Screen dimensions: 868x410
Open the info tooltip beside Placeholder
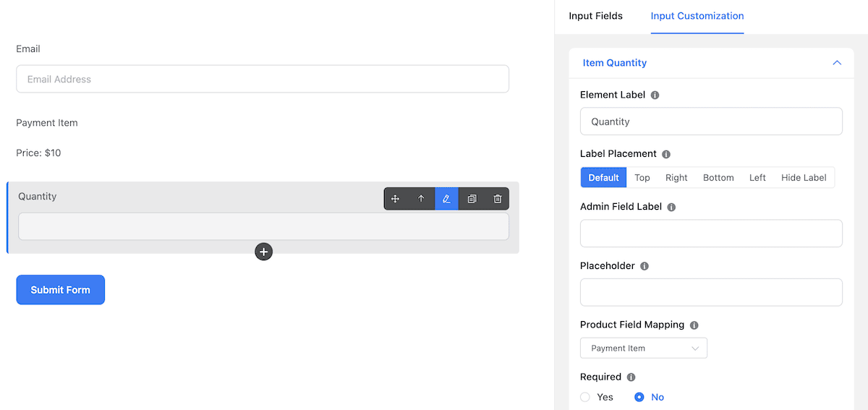pos(644,266)
